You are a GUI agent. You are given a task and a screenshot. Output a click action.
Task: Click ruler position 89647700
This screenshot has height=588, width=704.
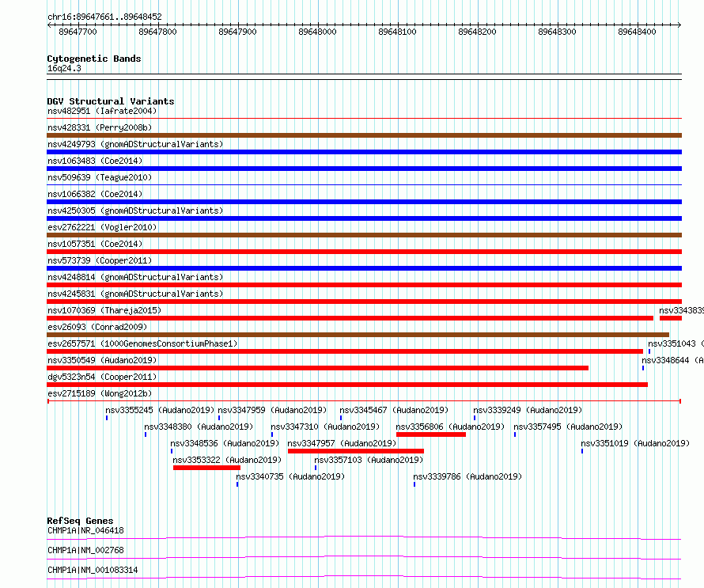[x=78, y=32]
